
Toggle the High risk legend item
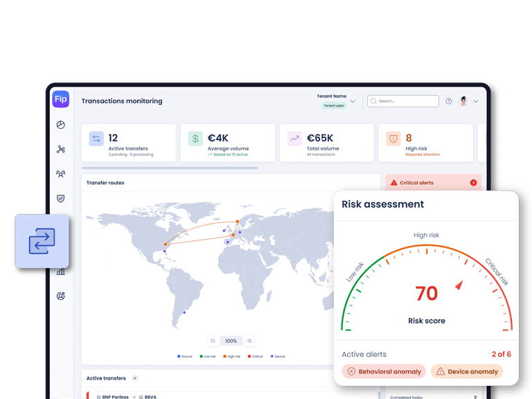tap(232, 356)
